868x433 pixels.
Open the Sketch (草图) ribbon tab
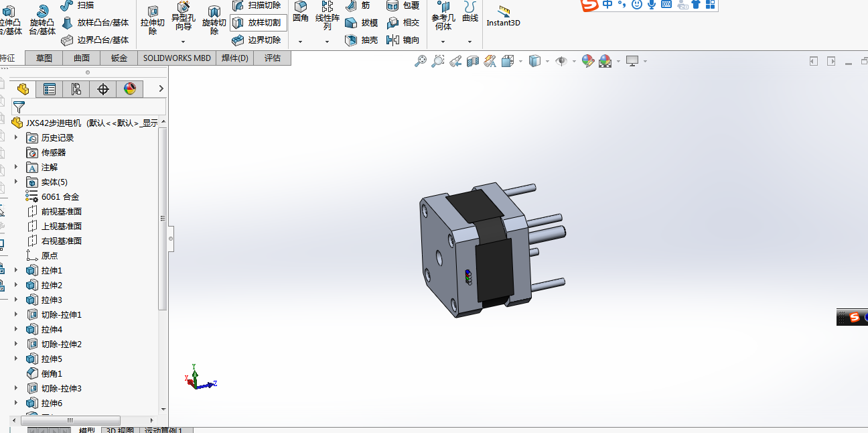tap(44, 58)
